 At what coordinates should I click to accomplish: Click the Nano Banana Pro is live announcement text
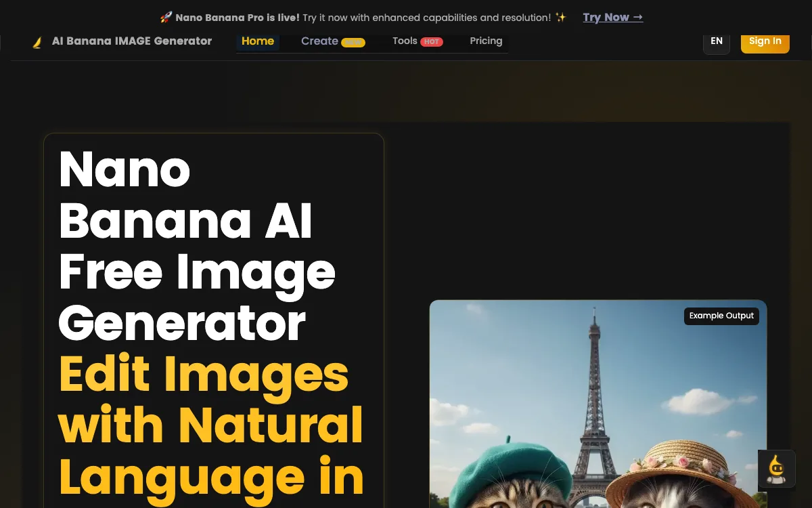(x=238, y=18)
